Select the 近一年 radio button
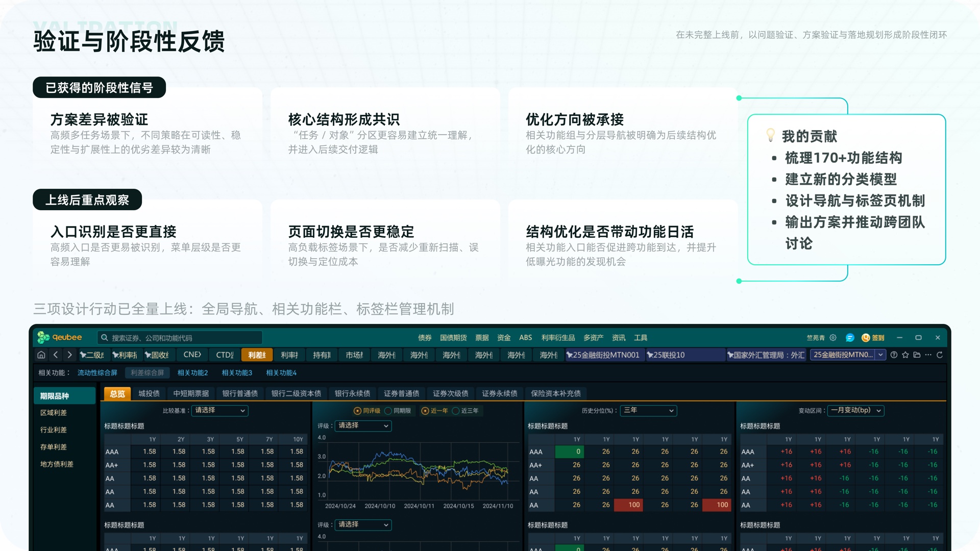 (x=425, y=411)
